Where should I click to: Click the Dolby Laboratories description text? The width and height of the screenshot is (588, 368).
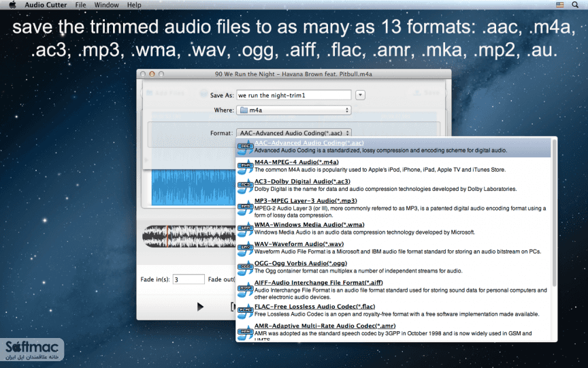click(385, 189)
